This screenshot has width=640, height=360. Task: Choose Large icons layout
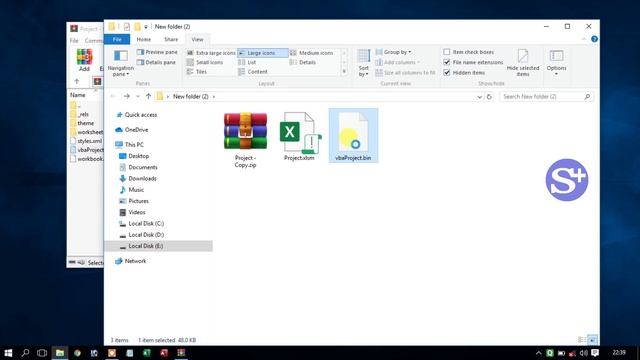pyautogui.click(x=263, y=53)
